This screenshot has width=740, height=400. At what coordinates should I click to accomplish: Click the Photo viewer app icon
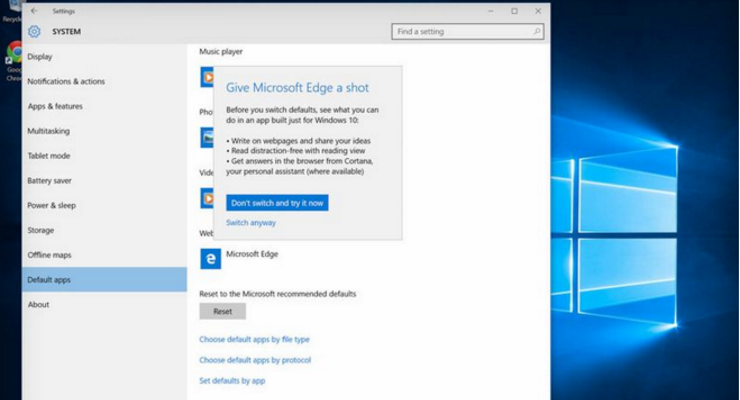point(207,137)
